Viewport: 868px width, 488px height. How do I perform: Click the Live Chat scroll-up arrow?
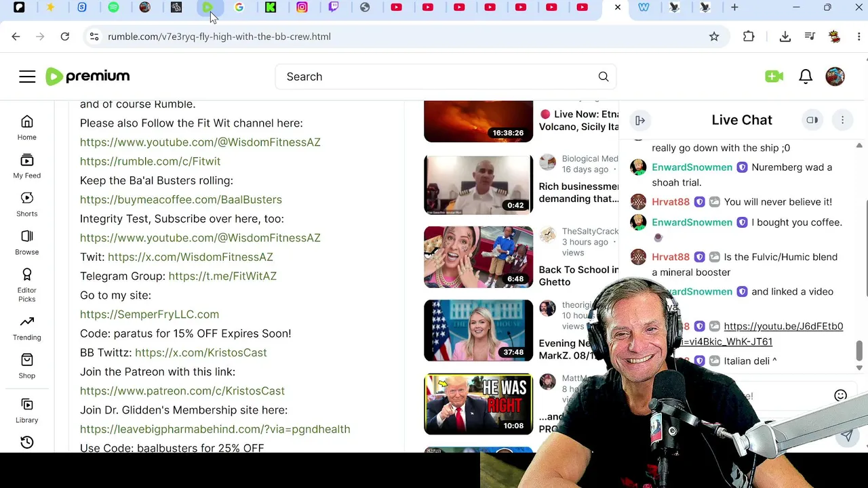[859, 146]
